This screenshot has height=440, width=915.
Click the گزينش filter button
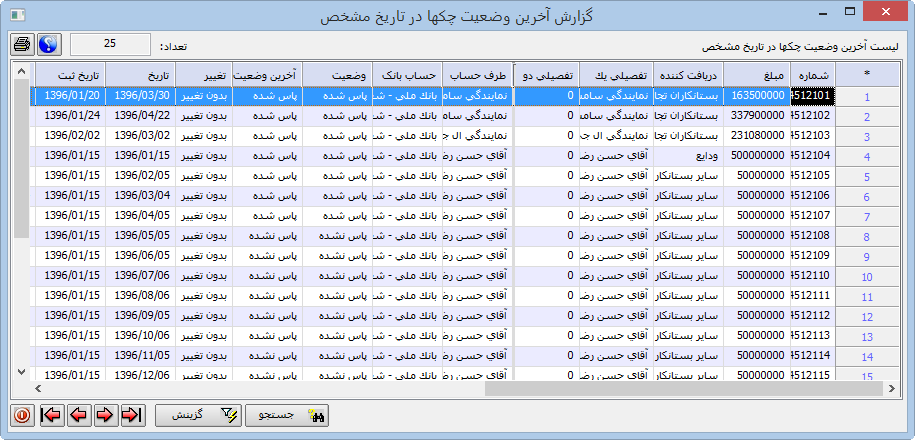pyautogui.click(x=197, y=415)
